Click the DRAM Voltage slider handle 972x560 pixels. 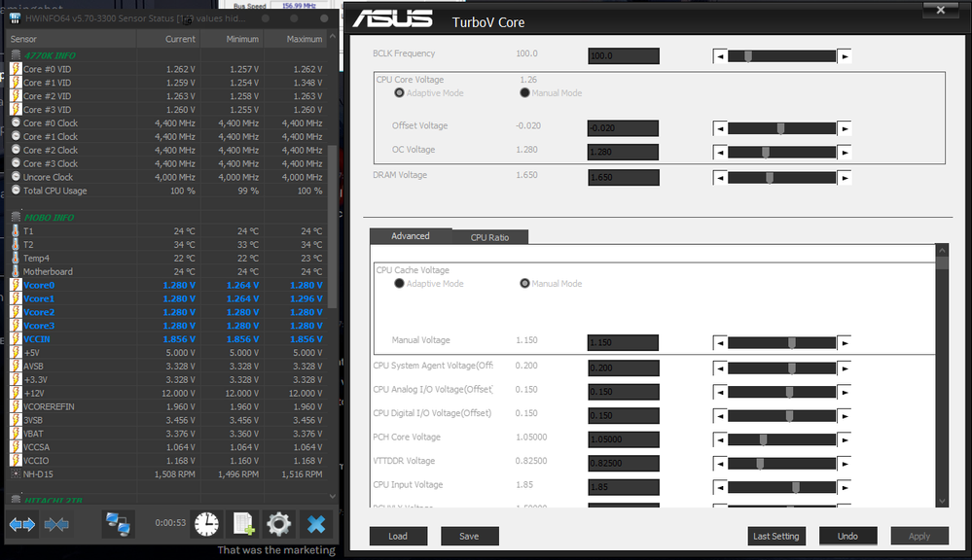pyautogui.click(x=770, y=179)
